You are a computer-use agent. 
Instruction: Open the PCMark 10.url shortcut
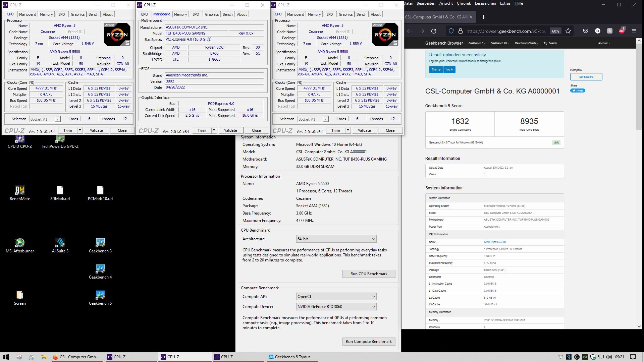click(x=100, y=193)
